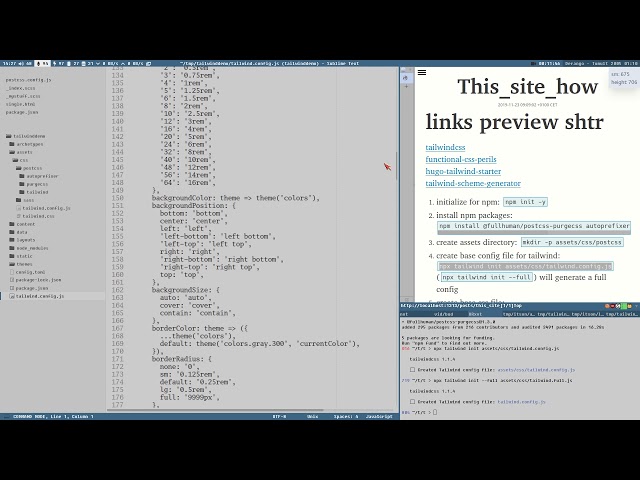
Task: Click volume indicator in top status bar
Action: pos(25,64)
